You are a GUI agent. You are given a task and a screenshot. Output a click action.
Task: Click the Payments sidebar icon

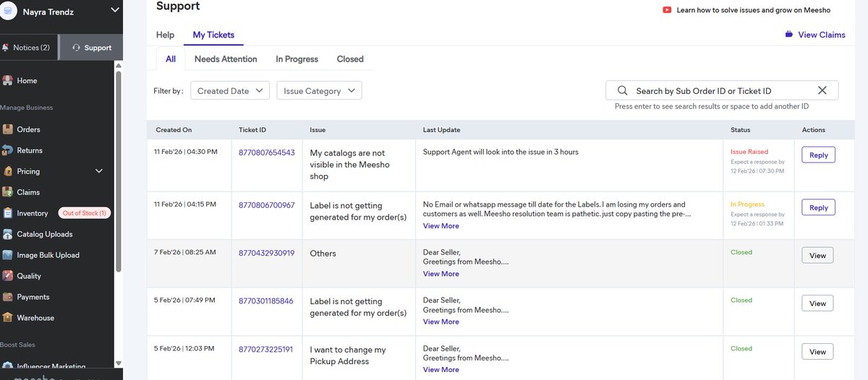[7, 297]
